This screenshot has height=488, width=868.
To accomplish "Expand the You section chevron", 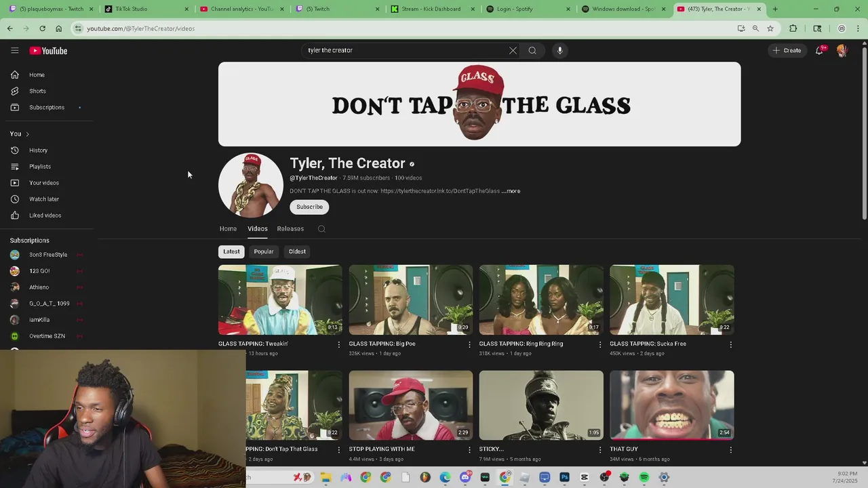I will tap(27, 134).
